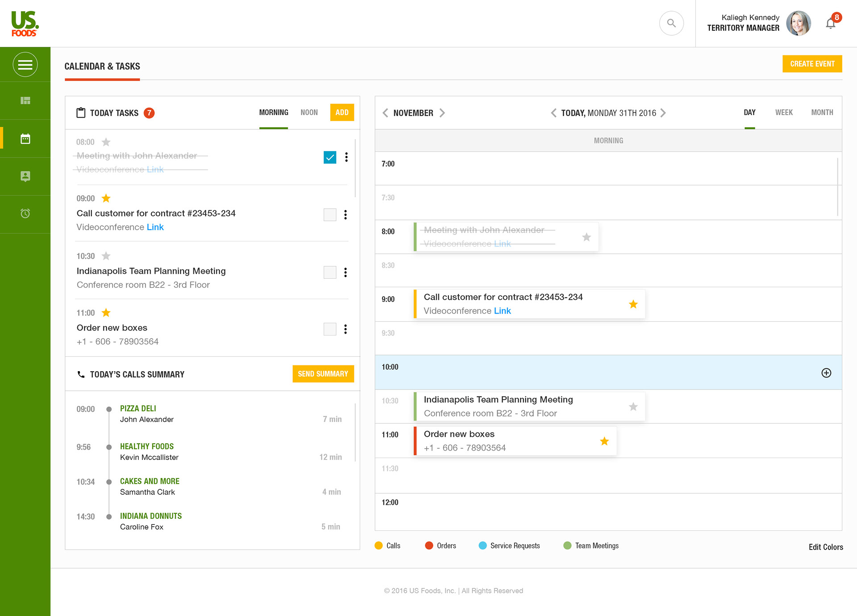Click Kaliegh Kennedy profile avatar
This screenshot has height=616, width=857.
coord(799,23)
